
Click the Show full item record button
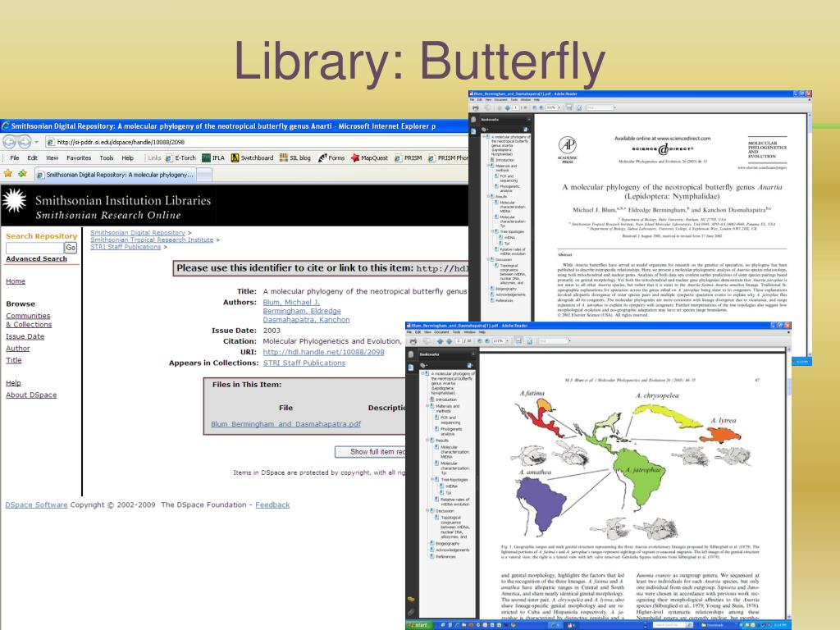371,452
